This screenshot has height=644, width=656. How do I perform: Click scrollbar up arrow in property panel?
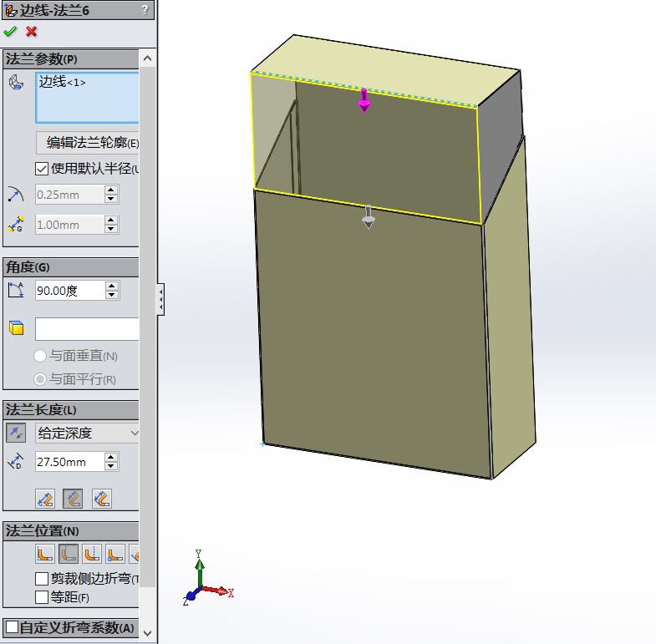point(147,58)
